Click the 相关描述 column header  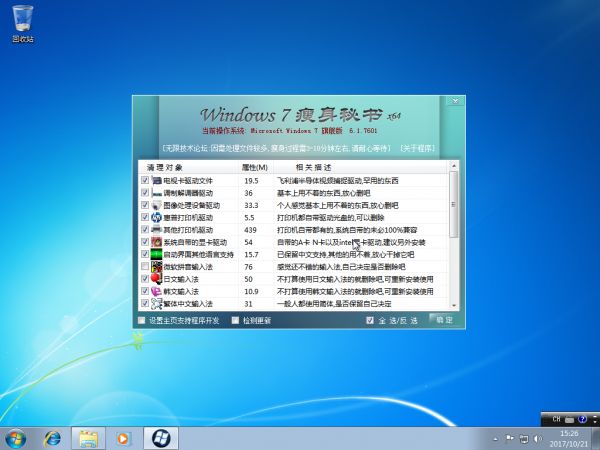click(x=360, y=167)
